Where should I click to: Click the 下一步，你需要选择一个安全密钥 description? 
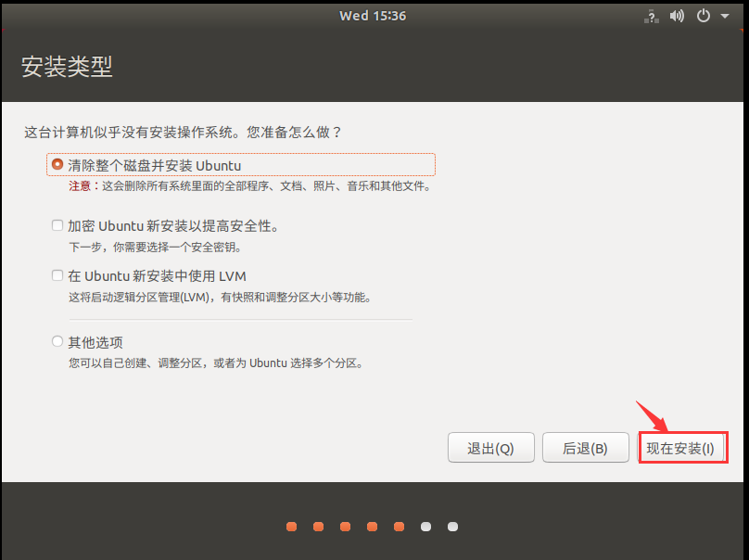156,247
